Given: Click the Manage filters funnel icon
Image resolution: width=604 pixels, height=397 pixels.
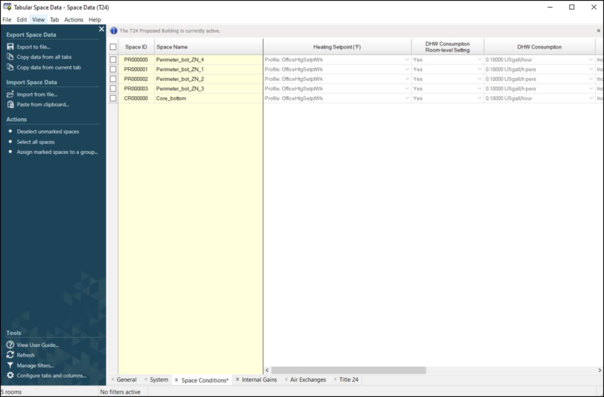Looking at the screenshot, I should point(10,365).
